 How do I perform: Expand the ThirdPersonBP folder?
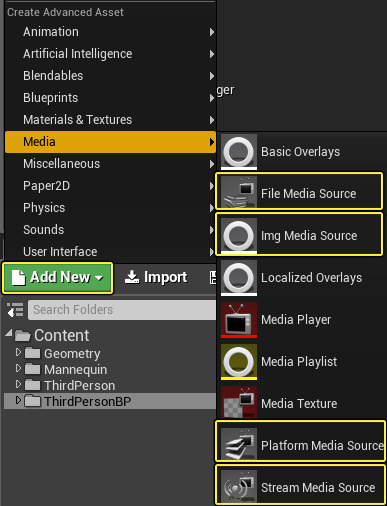click(x=18, y=400)
